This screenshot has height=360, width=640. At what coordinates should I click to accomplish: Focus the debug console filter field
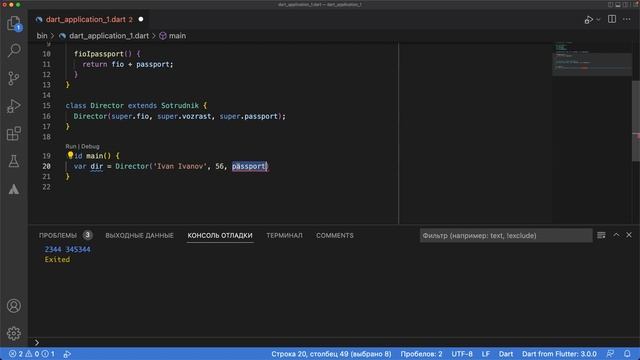(506, 236)
